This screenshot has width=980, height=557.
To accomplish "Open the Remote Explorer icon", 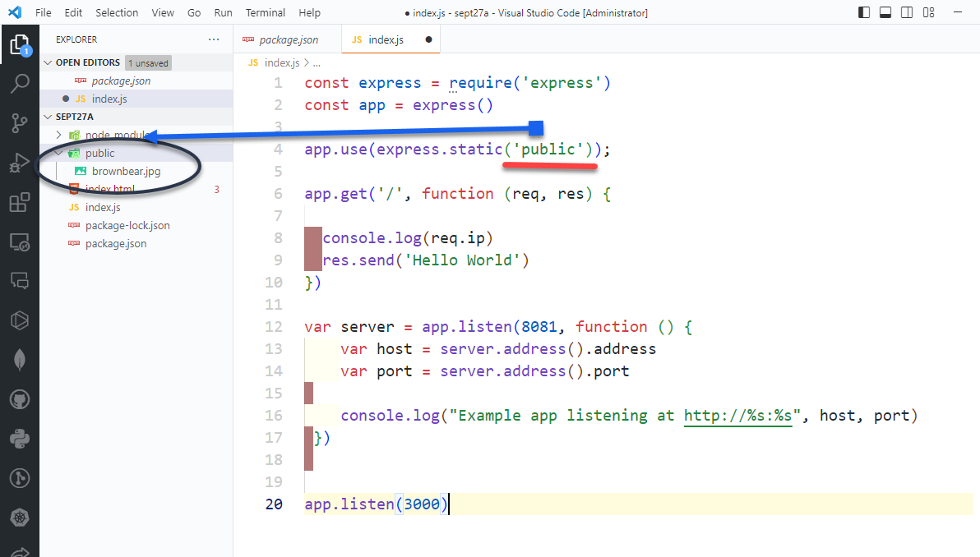I will pos(20,242).
